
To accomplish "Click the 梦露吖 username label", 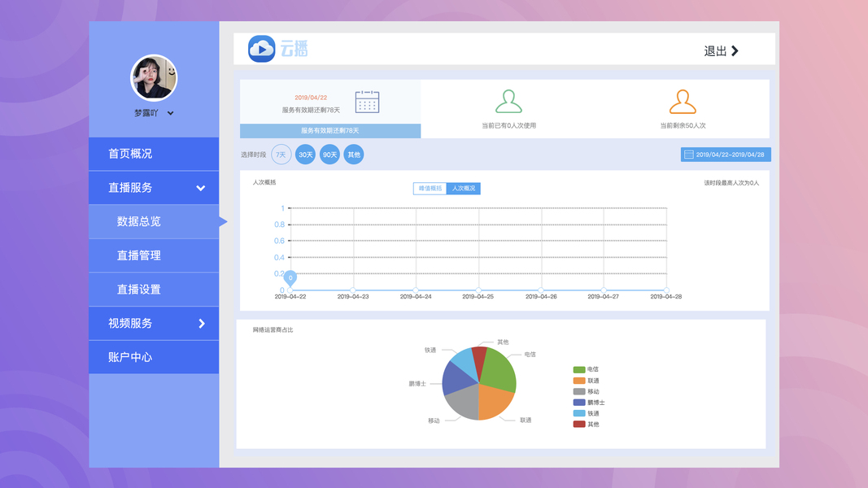I will pos(146,113).
